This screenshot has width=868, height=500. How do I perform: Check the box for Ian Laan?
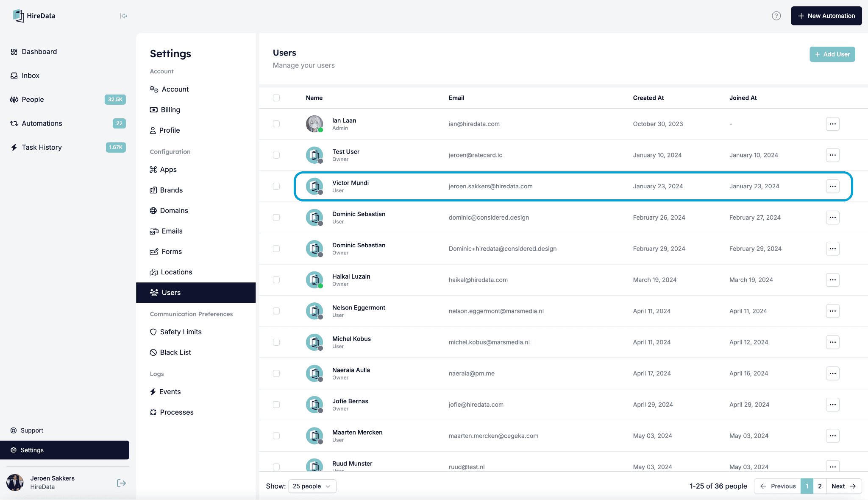point(276,124)
